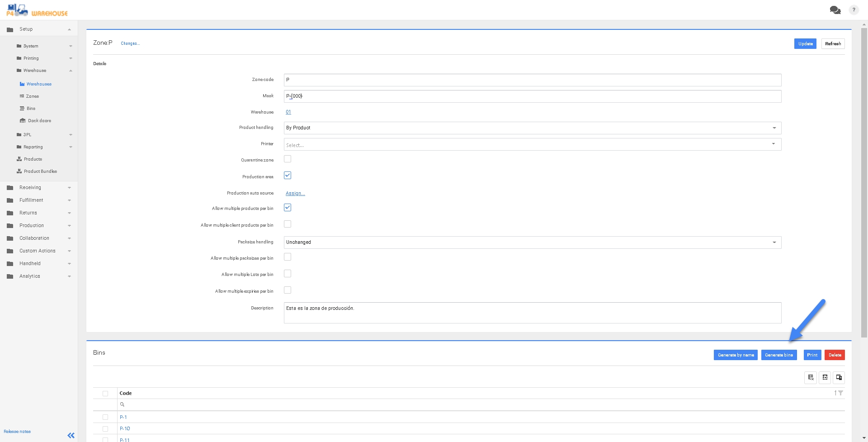This screenshot has height=442, width=868.
Task: Toggle Allow multiple Lots per bin
Action: [x=288, y=274]
